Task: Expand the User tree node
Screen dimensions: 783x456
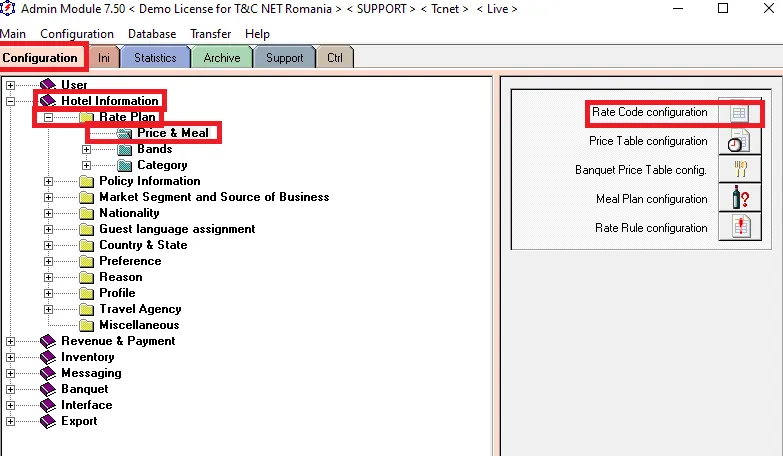Action: (x=10, y=85)
